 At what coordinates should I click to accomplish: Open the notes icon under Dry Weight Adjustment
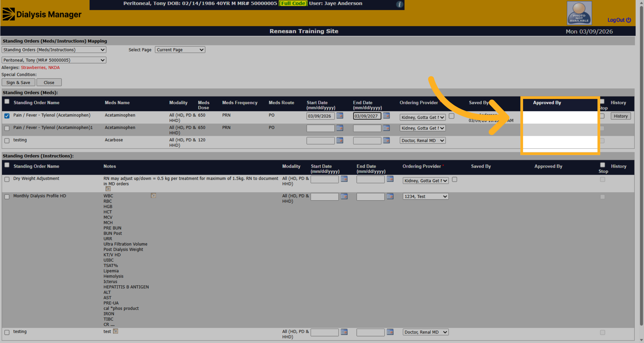click(108, 189)
